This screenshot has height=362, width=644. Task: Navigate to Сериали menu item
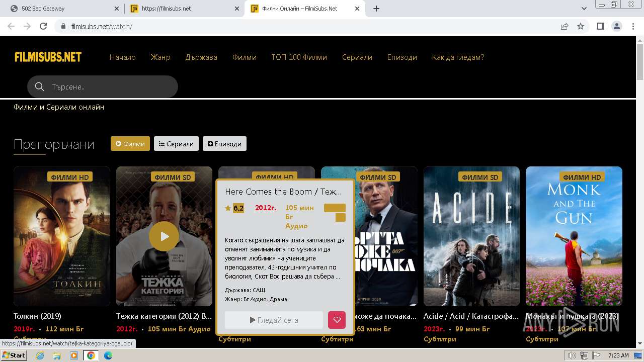click(x=357, y=57)
